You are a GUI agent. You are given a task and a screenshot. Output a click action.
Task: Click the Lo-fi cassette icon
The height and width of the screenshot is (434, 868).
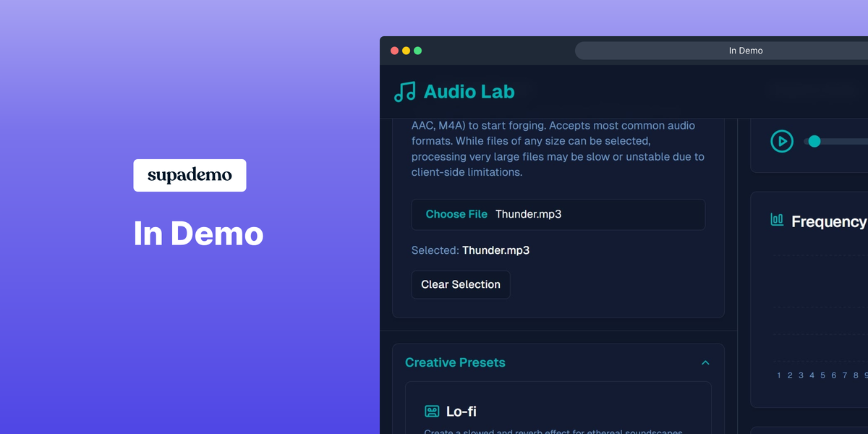432,412
